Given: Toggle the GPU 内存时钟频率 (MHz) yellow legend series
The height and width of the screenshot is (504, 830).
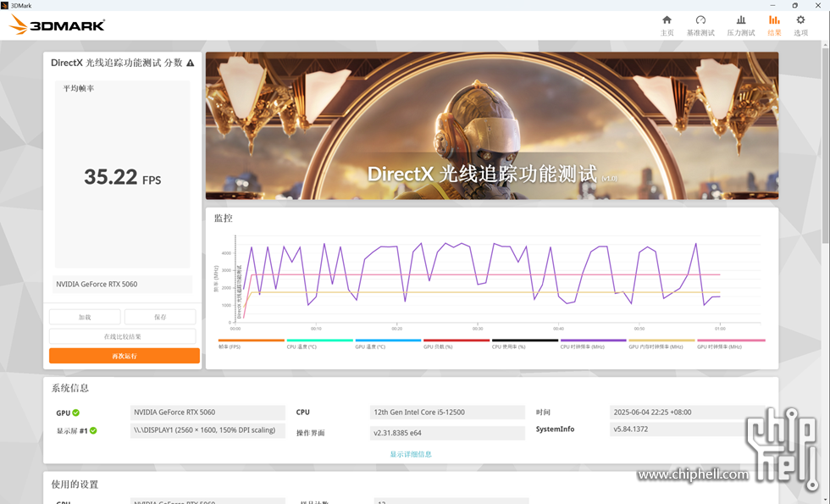Looking at the screenshot, I should point(661,344).
